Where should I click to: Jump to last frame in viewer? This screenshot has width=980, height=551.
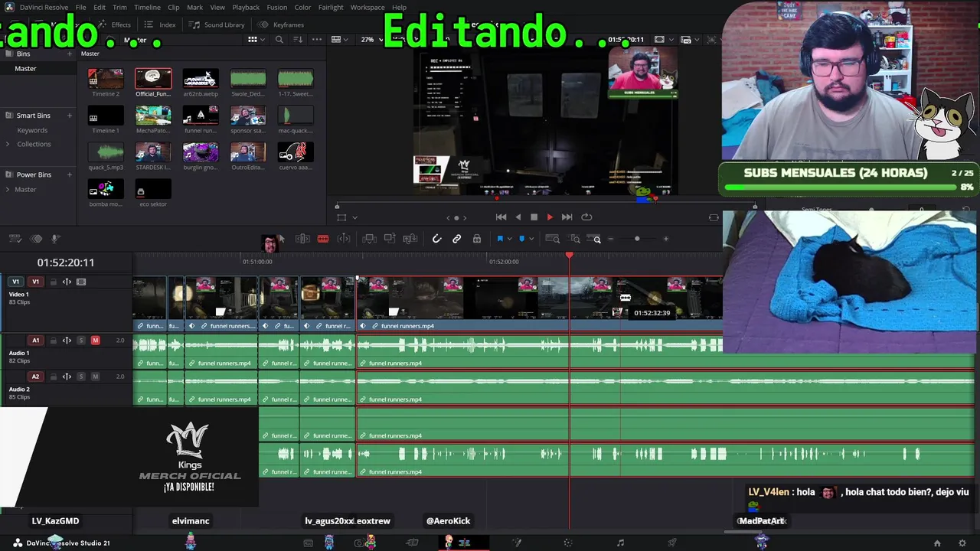pyautogui.click(x=567, y=217)
